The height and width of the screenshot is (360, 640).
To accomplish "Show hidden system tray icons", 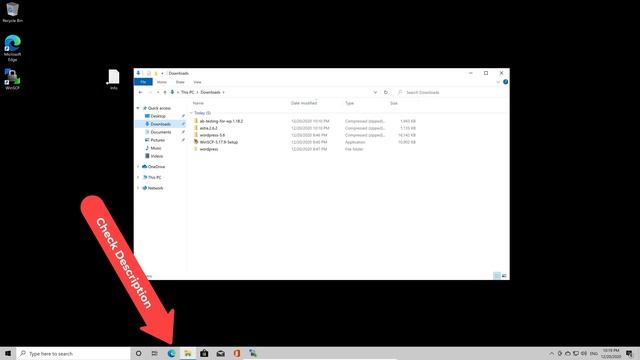I will 551,353.
